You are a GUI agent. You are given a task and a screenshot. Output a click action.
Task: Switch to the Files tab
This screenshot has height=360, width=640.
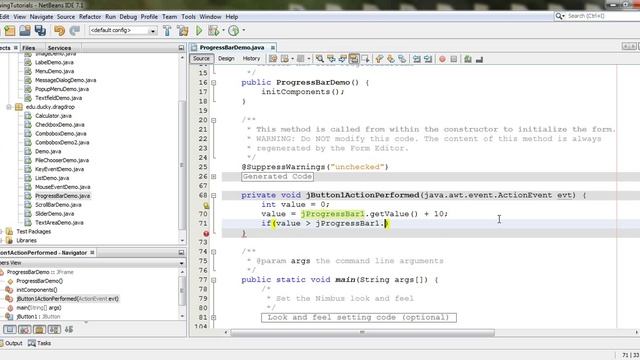pos(29,48)
